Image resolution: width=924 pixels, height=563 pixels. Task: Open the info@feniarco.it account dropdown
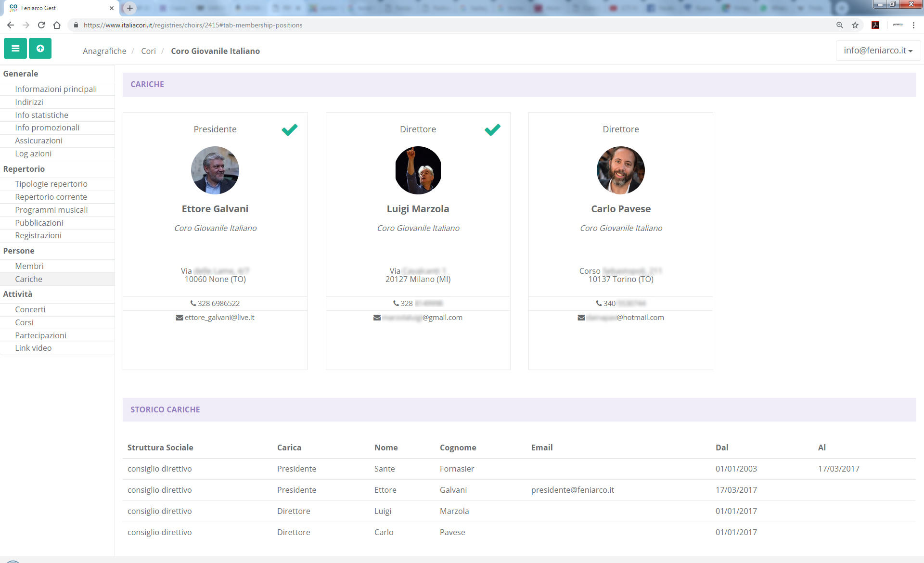(878, 51)
